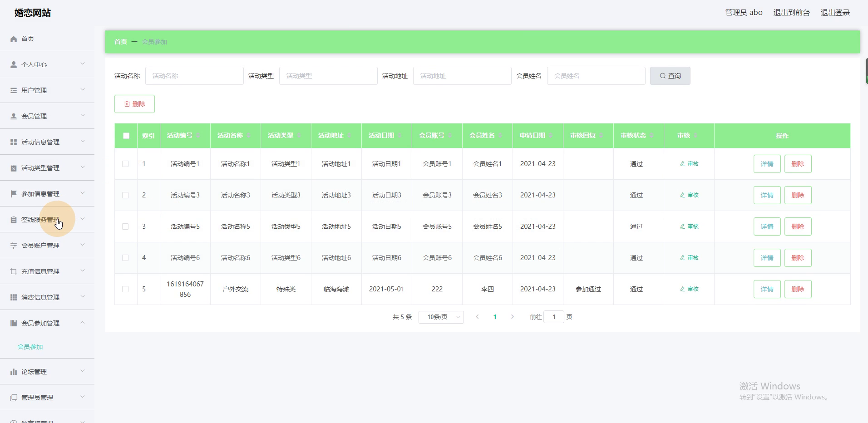This screenshot has width=868, height=423.
Task: Open 消费信息管理 in the sidebar
Action: (47, 297)
